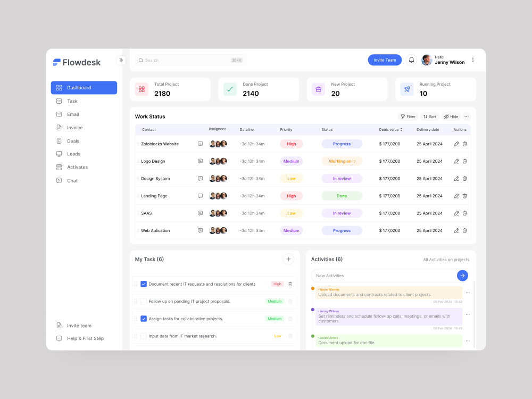
Task: Click the Total Project grid icon
Action: 142,89
